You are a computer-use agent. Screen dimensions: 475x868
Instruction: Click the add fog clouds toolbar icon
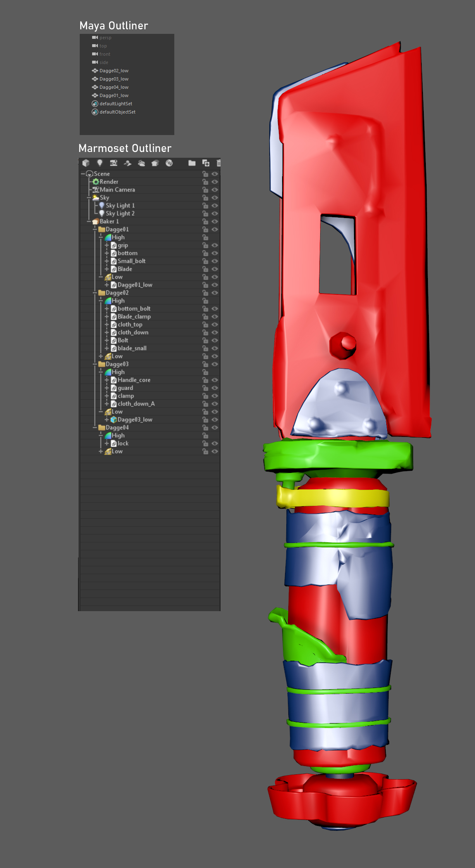tap(141, 163)
